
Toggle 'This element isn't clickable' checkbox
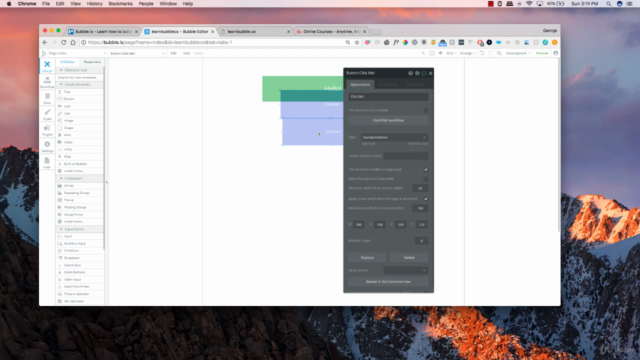(426, 110)
